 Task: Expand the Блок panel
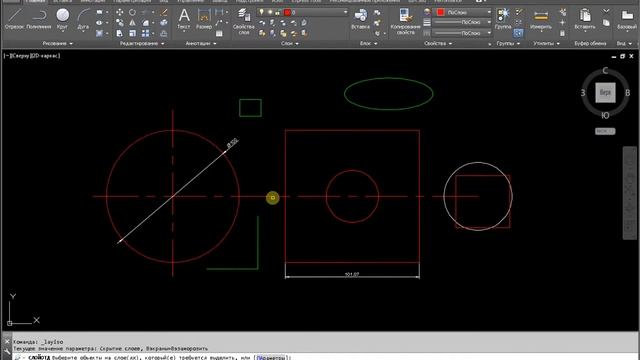pyautogui.click(x=369, y=43)
